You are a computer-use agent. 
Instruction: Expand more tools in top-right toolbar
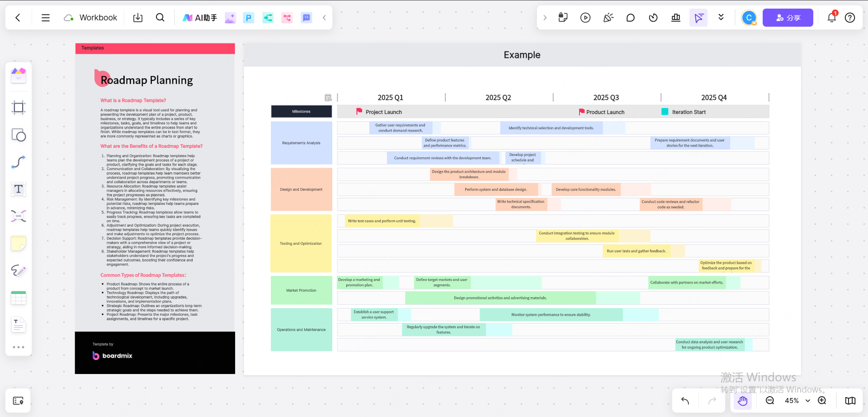coord(721,18)
